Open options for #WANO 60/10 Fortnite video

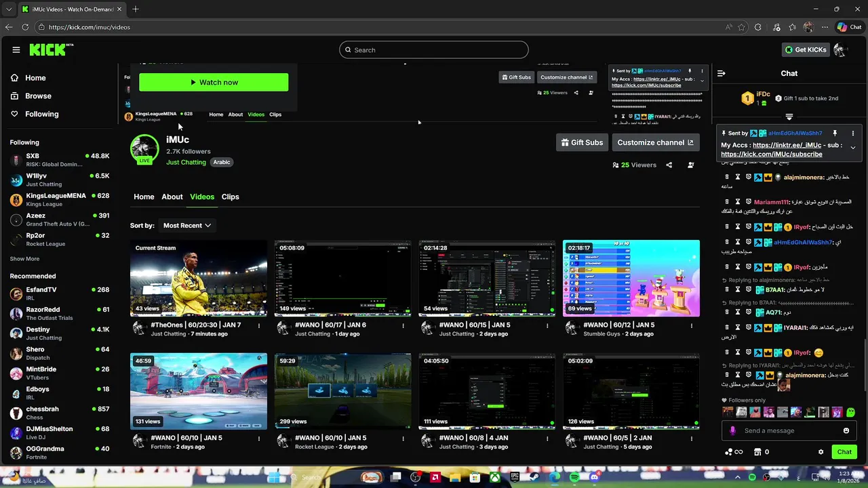258,439
